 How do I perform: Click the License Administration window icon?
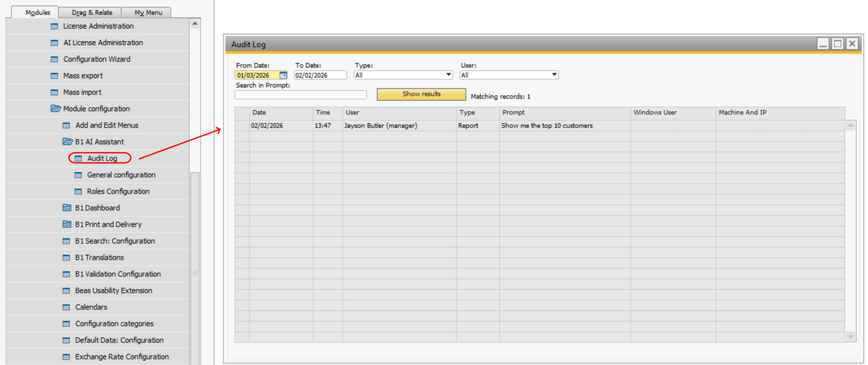(54, 26)
